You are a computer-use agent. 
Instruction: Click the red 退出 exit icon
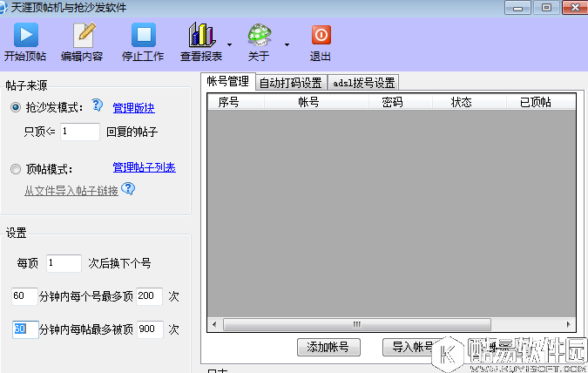point(321,35)
